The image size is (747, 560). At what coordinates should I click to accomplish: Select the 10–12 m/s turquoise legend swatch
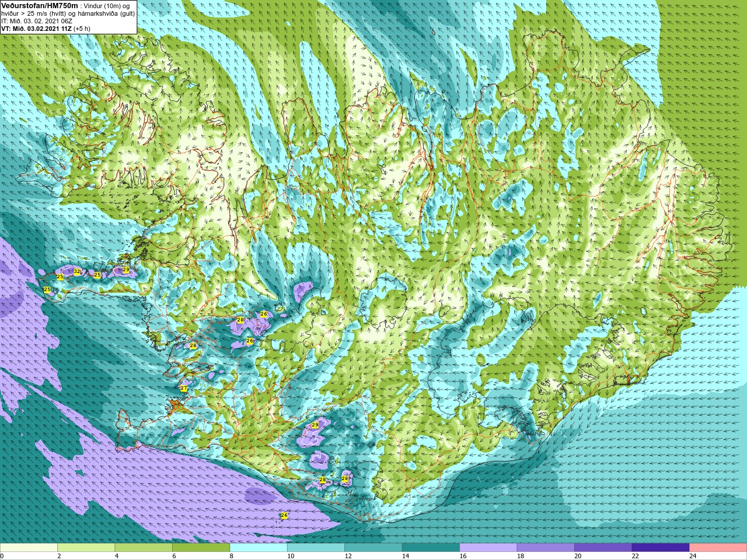(316, 548)
